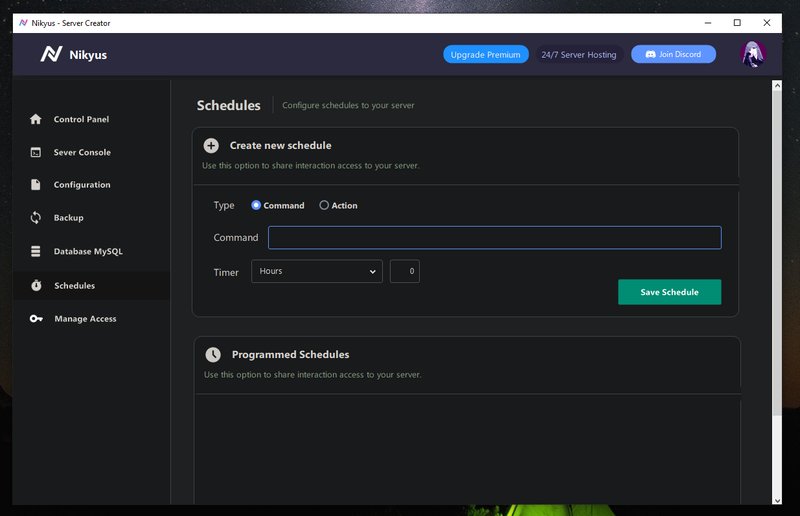Click the stopwatch icon beside Schedules
This screenshot has width=800, height=516.
(x=36, y=285)
